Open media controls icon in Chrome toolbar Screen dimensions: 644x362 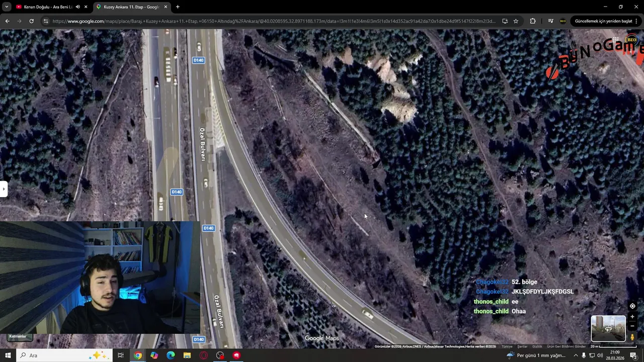[x=550, y=21]
